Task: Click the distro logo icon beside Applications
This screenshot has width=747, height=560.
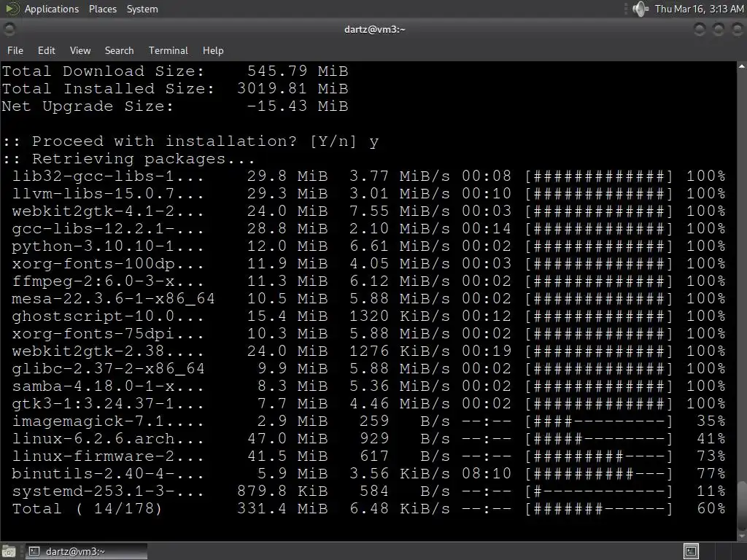Action: coord(12,9)
